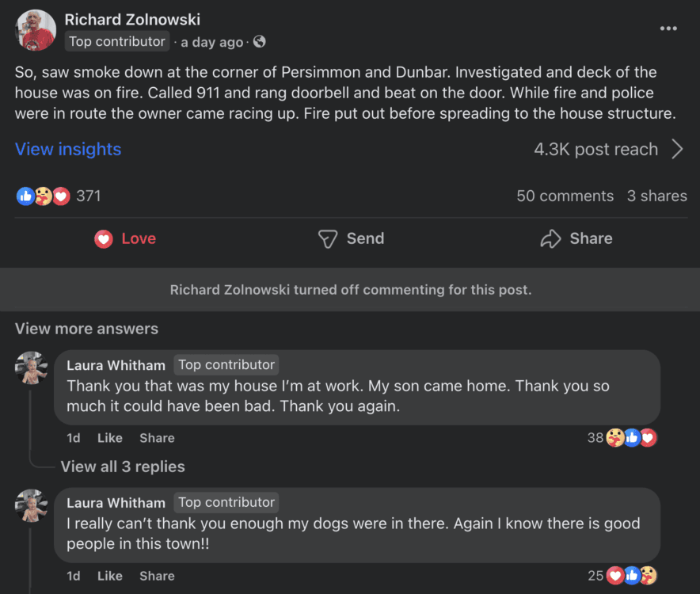Click the red heart Love reaction icon
Screen dimensions: 700x594
tap(104, 239)
